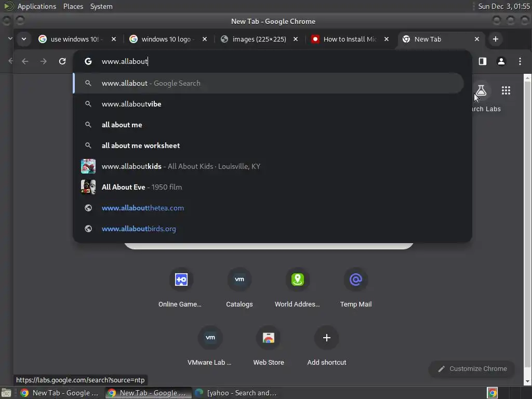Image resolution: width=532 pixels, height=399 pixels.
Task: Click the All About Kids thumbnail image
Action: pos(88,166)
